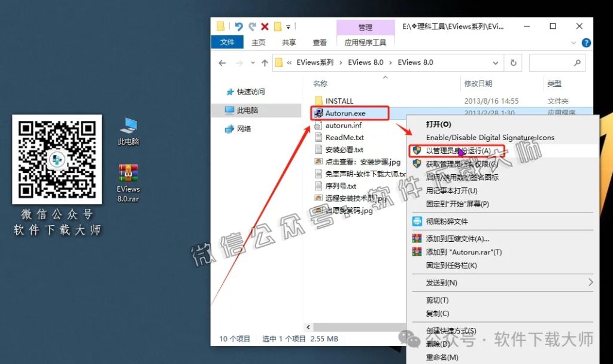Screen dimensions: 613x364
Task: Click the back navigation arrow
Action: coord(222,62)
